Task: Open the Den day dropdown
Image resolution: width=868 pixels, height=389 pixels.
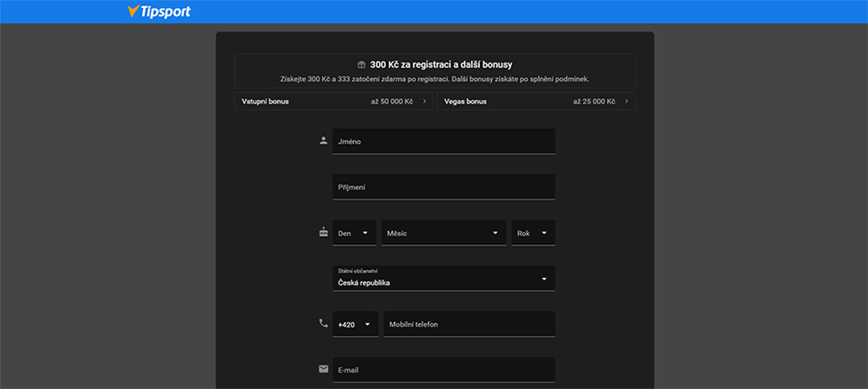Action: pyautogui.click(x=355, y=233)
